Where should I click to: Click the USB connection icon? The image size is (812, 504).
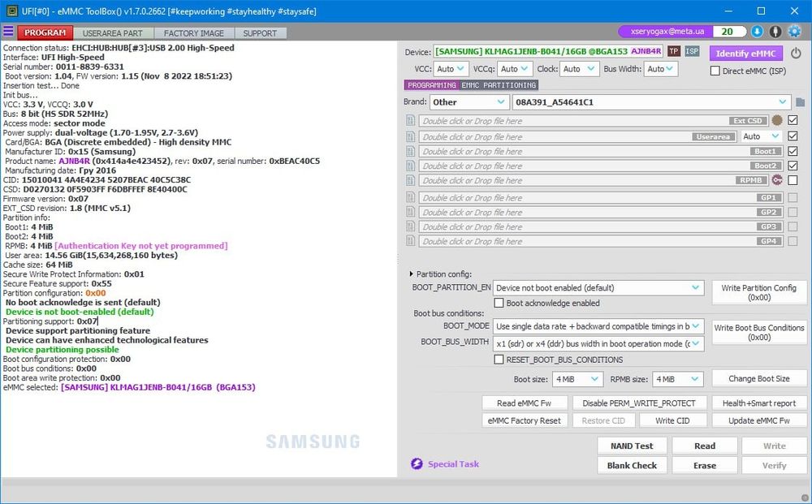775,32
